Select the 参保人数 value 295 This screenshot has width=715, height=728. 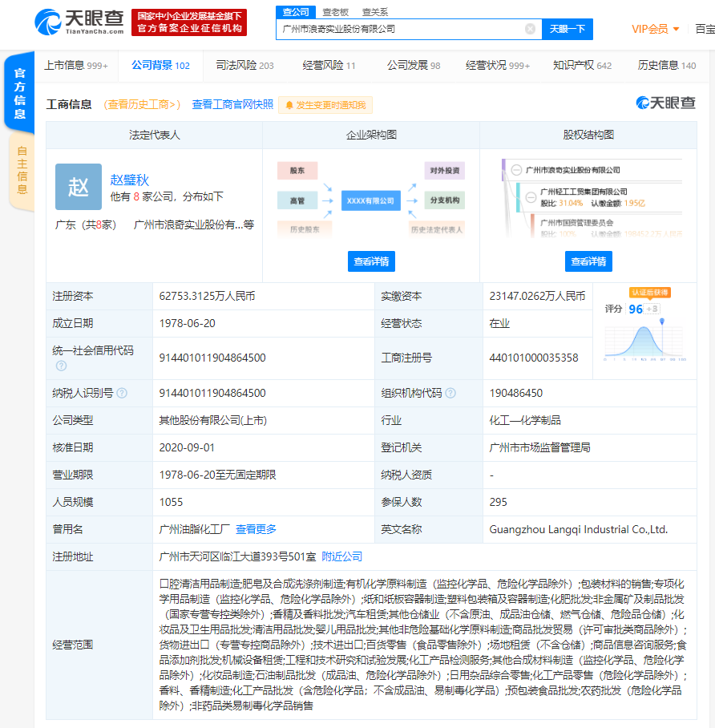point(498,503)
